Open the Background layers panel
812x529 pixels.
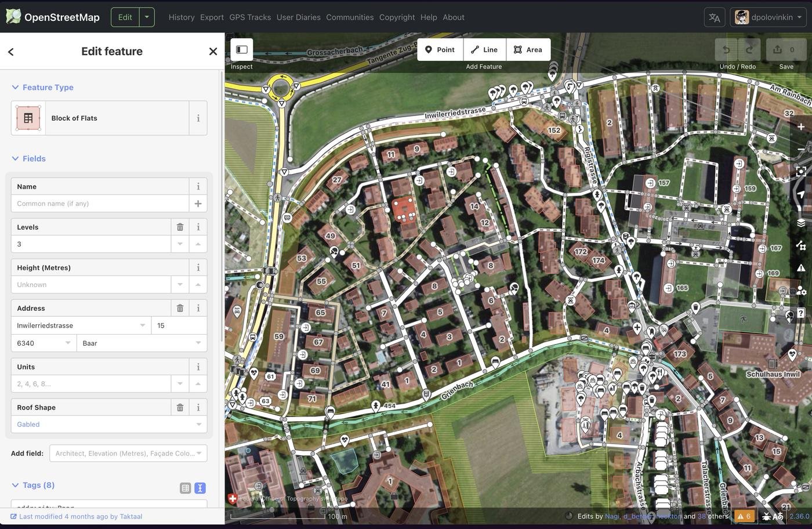(x=801, y=223)
